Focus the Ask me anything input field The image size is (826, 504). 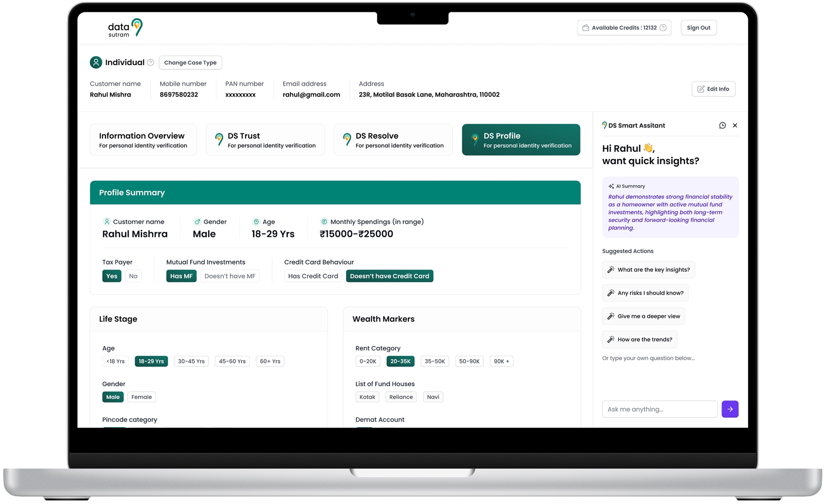click(659, 409)
